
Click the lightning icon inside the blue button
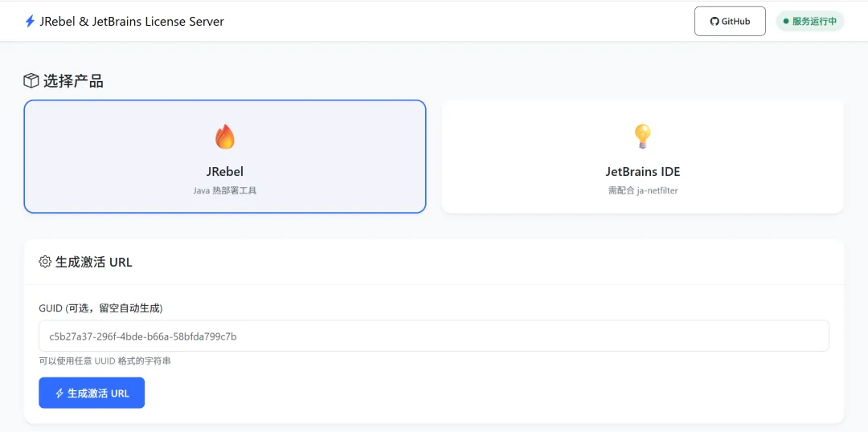pos(59,393)
